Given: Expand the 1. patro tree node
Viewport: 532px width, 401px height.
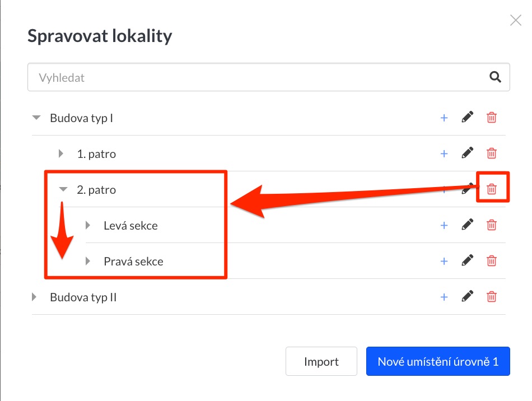Looking at the screenshot, I should coord(60,153).
